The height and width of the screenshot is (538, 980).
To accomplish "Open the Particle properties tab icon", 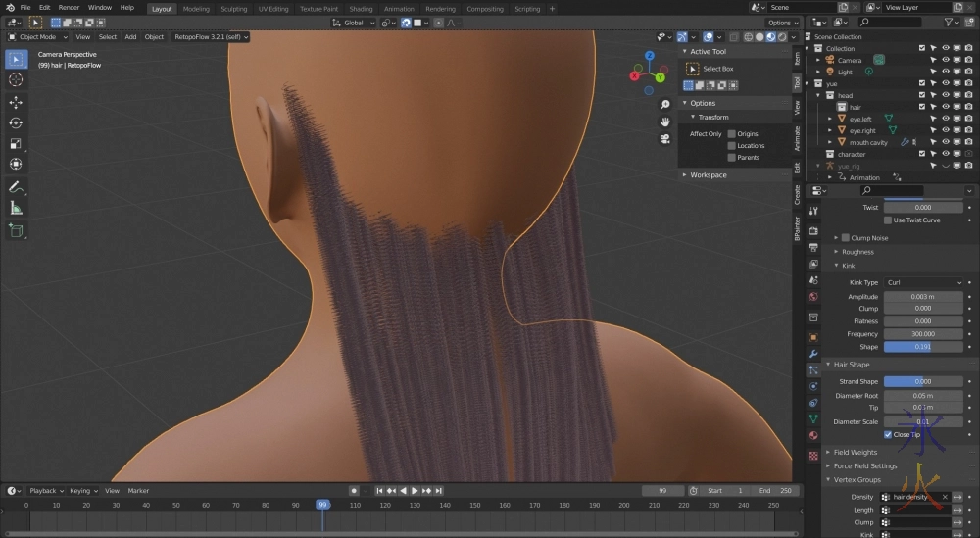I will [813, 370].
